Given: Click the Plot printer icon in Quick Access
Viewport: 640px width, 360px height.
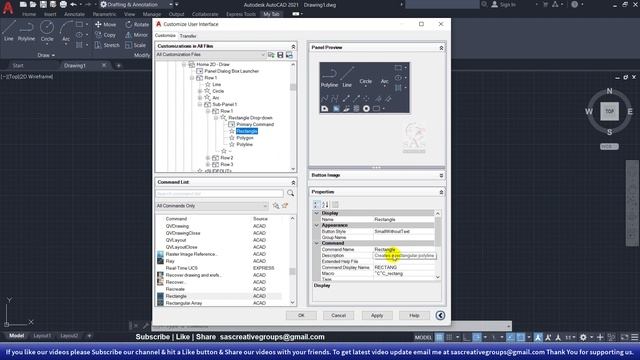Looking at the screenshot, I should click(x=63, y=4).
